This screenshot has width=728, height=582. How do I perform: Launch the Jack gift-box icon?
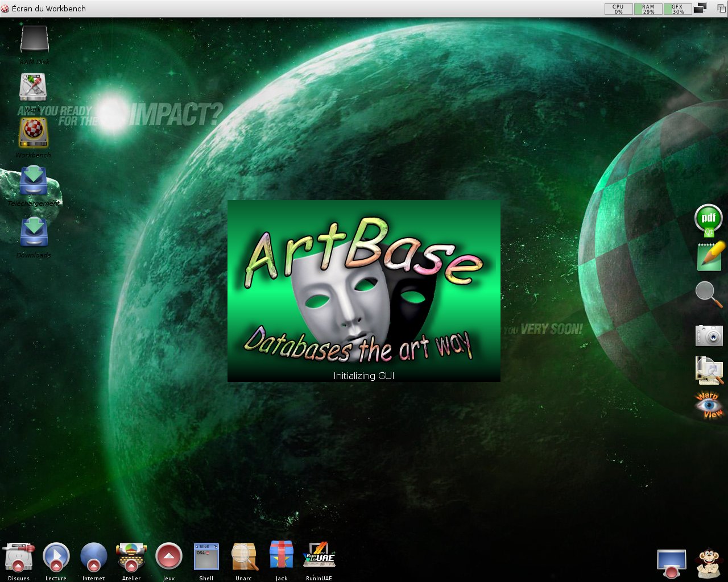point(282,555)
